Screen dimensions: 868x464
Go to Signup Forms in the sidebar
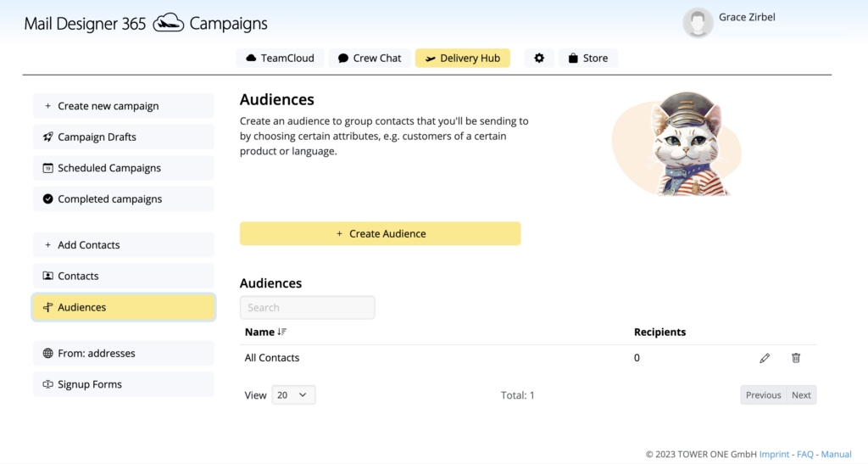pos(124,384)
